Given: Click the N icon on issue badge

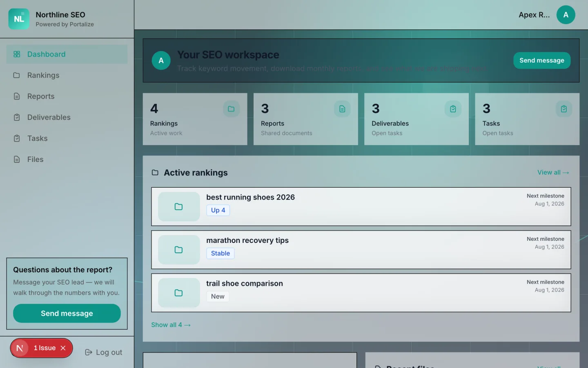Looking at the screenshot, I should 20,348.
